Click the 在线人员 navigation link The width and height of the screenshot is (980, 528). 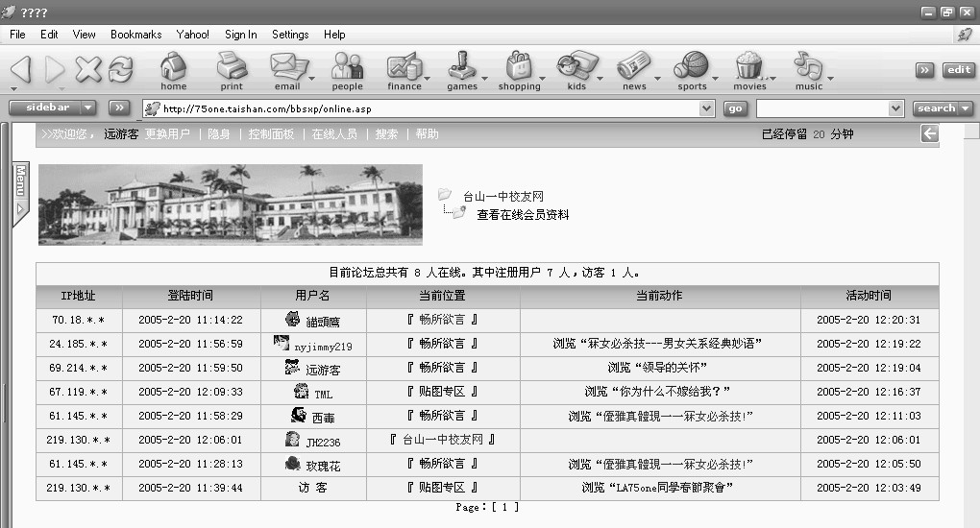334,134
